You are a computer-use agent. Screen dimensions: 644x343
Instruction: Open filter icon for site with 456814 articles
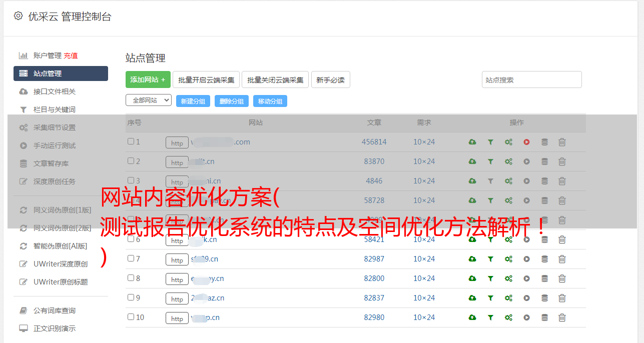click(x=490, y=142)
